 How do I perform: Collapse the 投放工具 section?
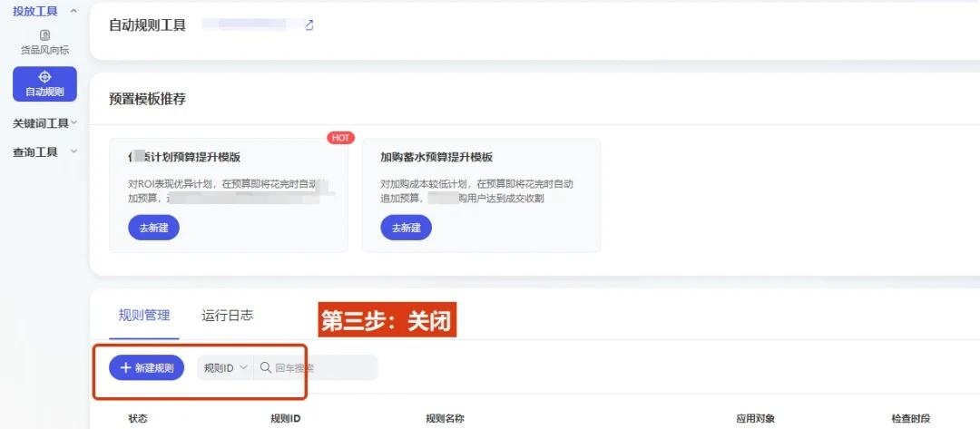pos(44,11)
